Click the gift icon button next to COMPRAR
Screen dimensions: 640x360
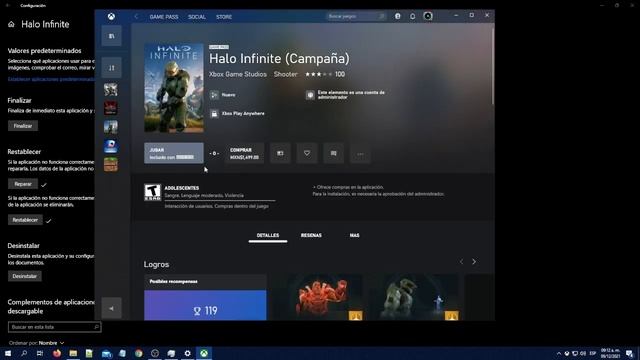280,153
